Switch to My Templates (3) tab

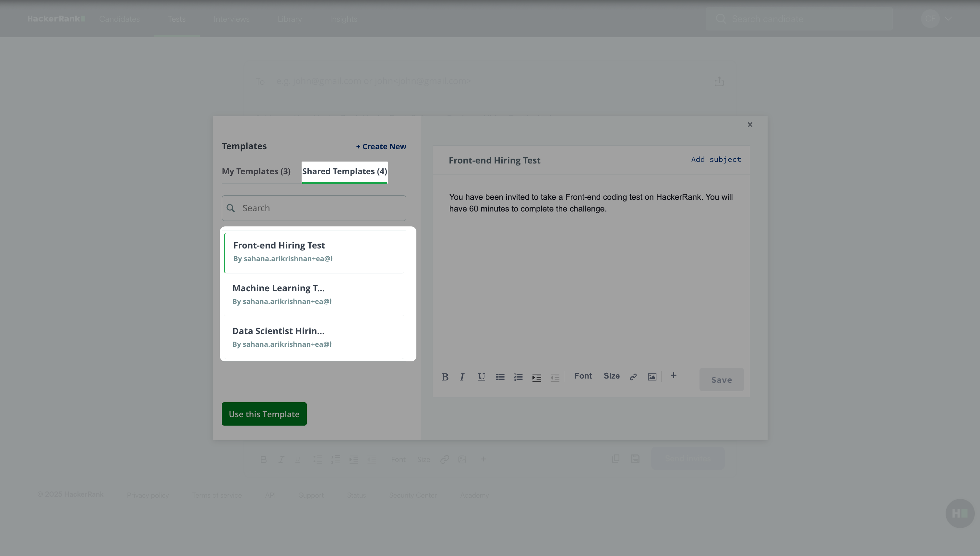(x=256, y=172)
